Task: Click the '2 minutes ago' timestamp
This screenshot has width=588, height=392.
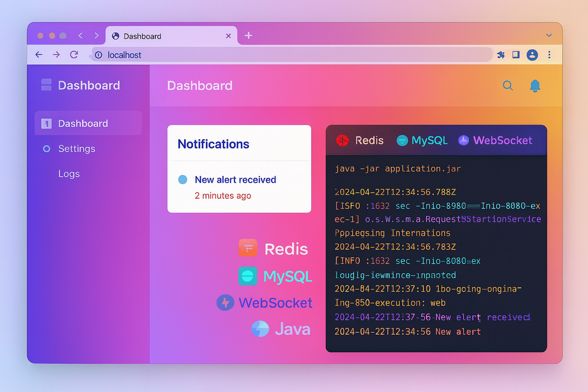Action: 223,195
